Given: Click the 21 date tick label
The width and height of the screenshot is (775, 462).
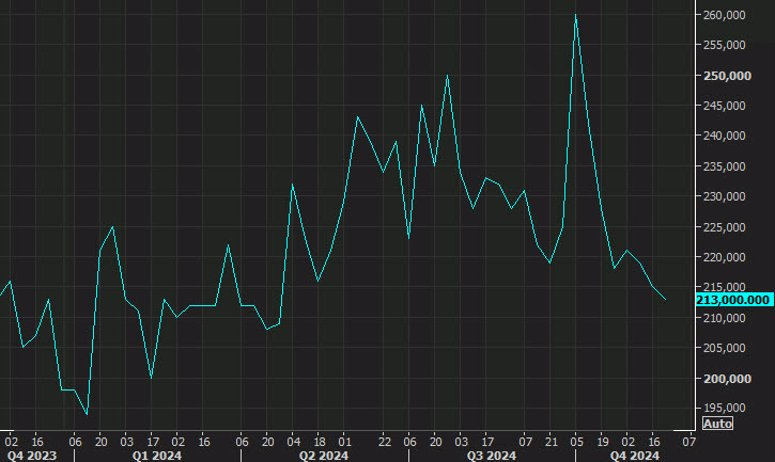Looking at the screenshot, I should pyautogui.click(x=551, y=442).
